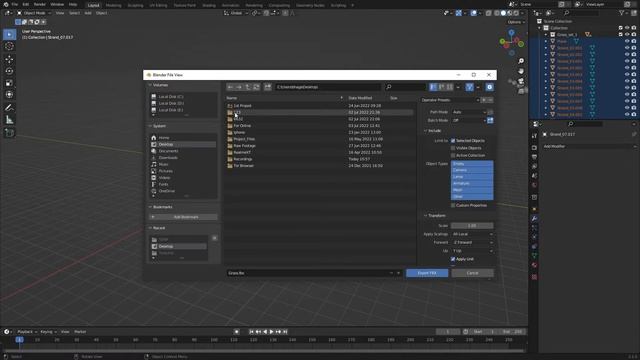This screenshot has width=640, height=360.
Task: Select the Move tool
Action: pyautogui.click(x=9, y=60)
